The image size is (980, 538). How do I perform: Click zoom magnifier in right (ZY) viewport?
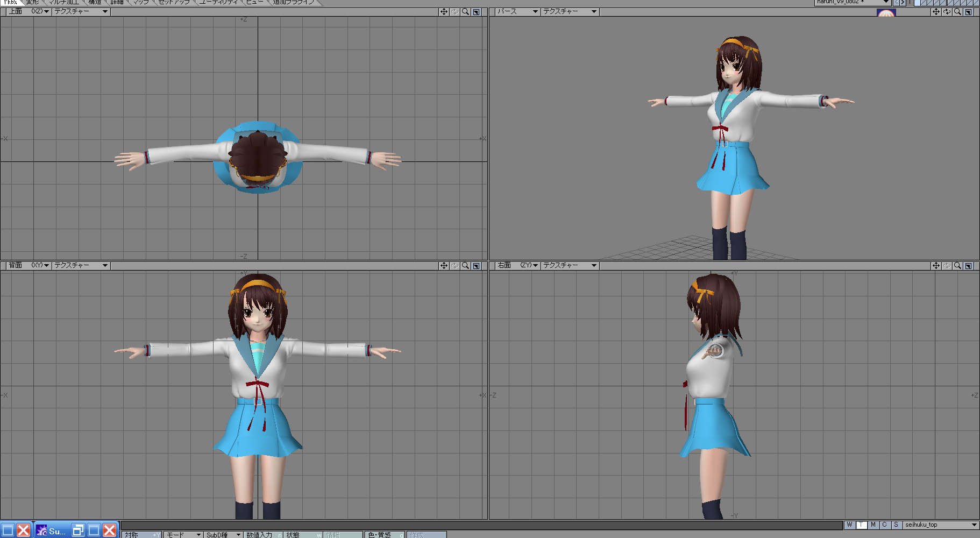[x=957, y=266]
